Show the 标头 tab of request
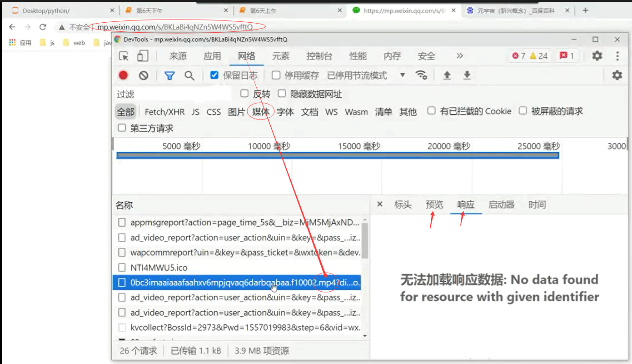Screen dimensions: 632x364 (403, 204)
